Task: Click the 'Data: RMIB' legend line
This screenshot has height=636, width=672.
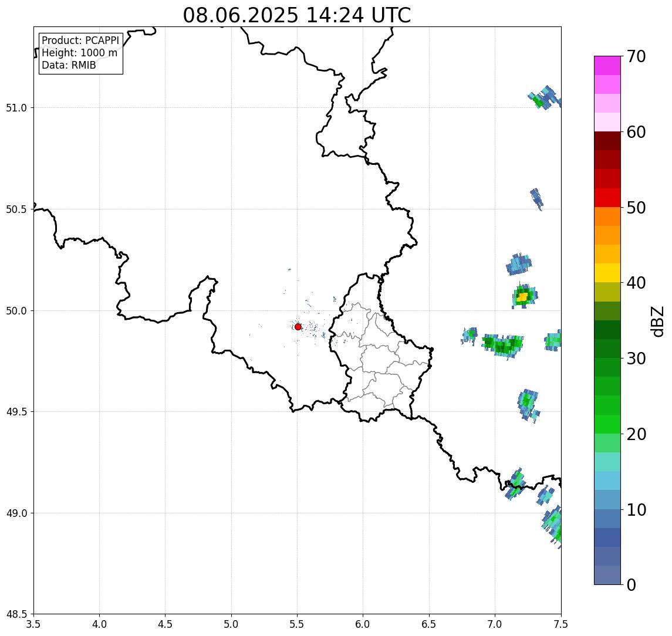Action: [x=69, y=66]
